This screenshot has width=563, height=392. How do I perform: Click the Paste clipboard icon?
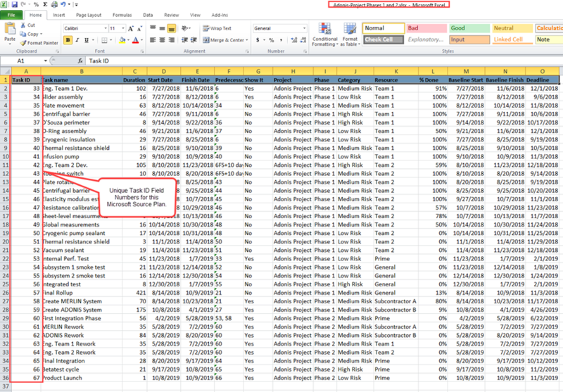coord(10,29)
